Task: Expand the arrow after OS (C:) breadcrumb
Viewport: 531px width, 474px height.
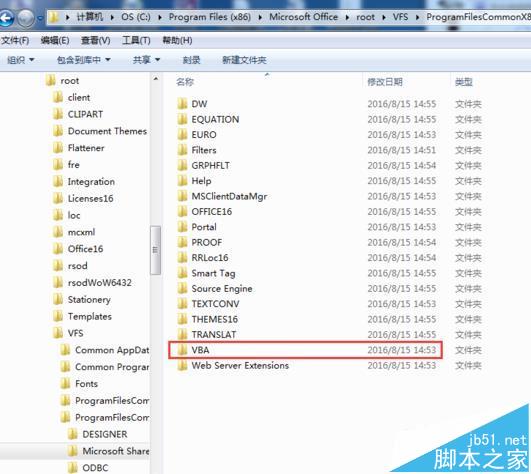Action: 160,17
